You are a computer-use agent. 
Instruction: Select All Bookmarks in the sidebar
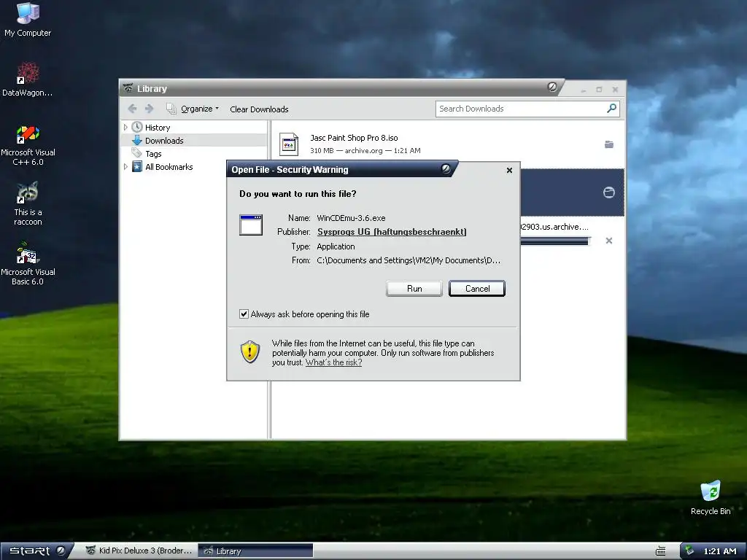pyautogui.click(x=169, y=167)
